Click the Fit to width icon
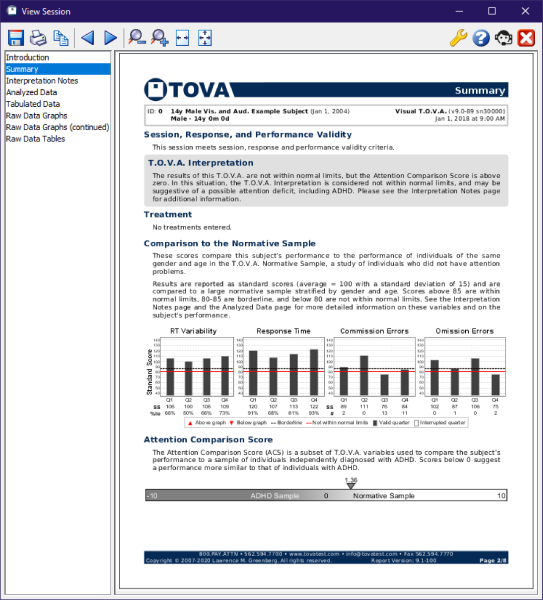Screen dimensions: 543x600 coord(182,38)
